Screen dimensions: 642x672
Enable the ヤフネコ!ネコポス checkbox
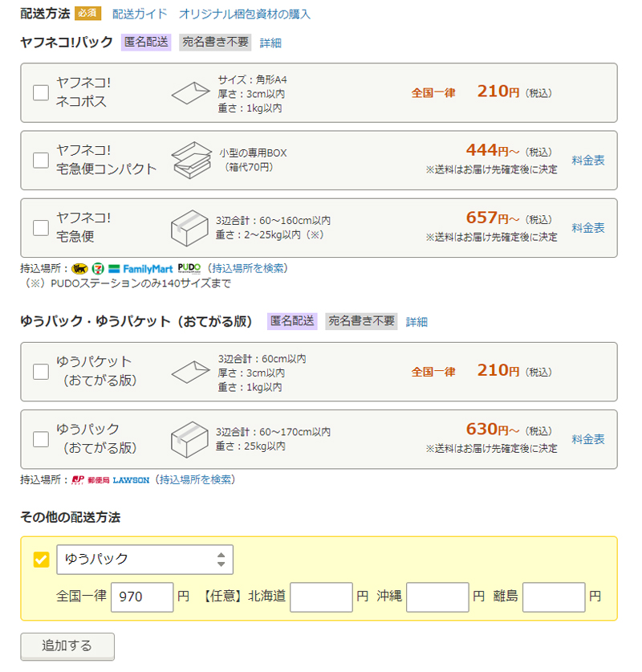pos(41,93)
